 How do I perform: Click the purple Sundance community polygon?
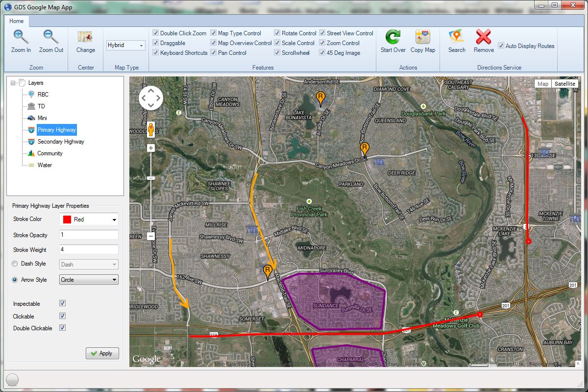coord(333,301)
